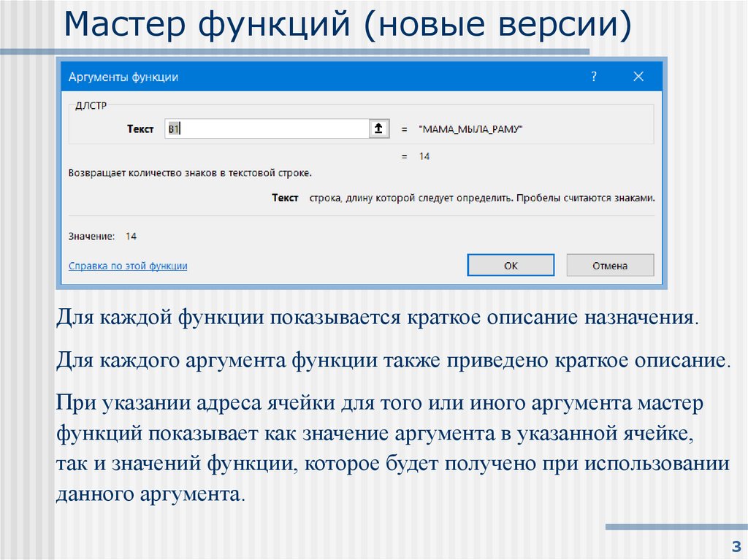Click the result value МАМА_МЫЛА_РАМУ
This screenshot has width=748, height=560.
tap(470, 127)
